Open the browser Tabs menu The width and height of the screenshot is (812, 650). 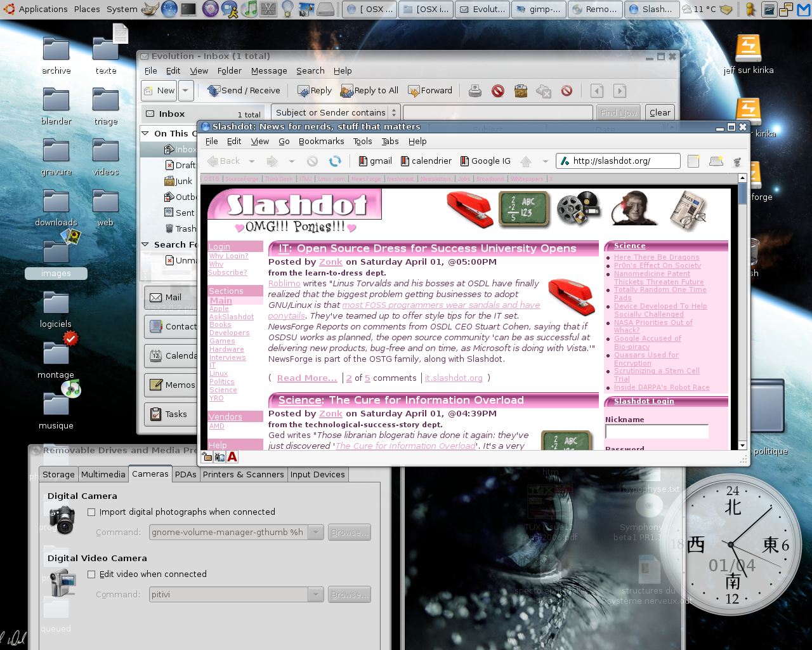coord(390,141)
